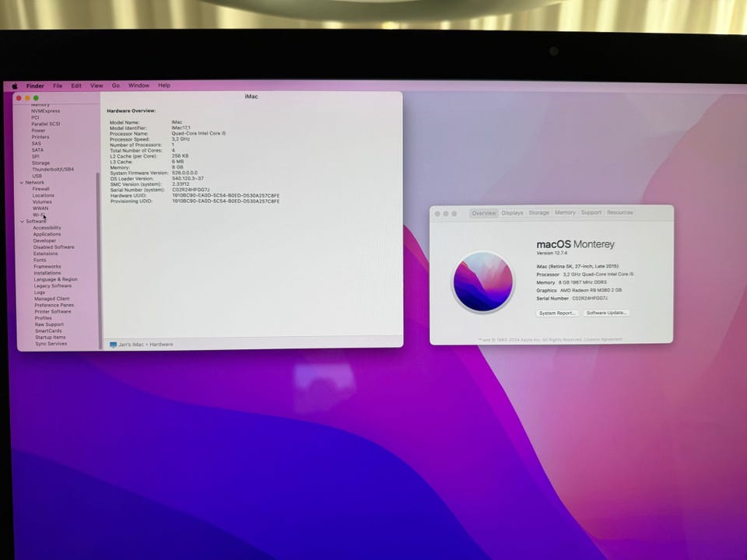Viewport: 747px width, 560px height.
Task: Select Power in the sidebar
Action: pos(38,131)
